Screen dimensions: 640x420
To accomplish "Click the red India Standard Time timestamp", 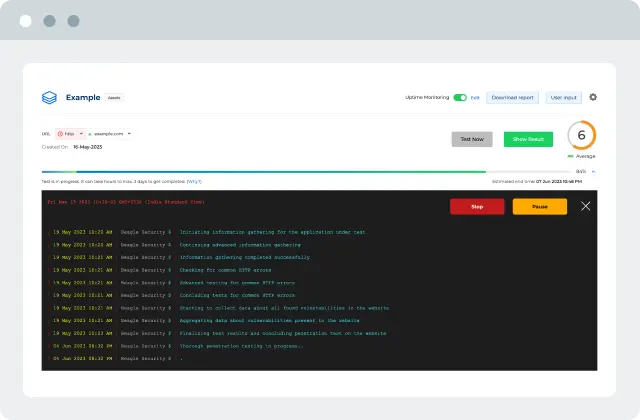I will point(126,202).
